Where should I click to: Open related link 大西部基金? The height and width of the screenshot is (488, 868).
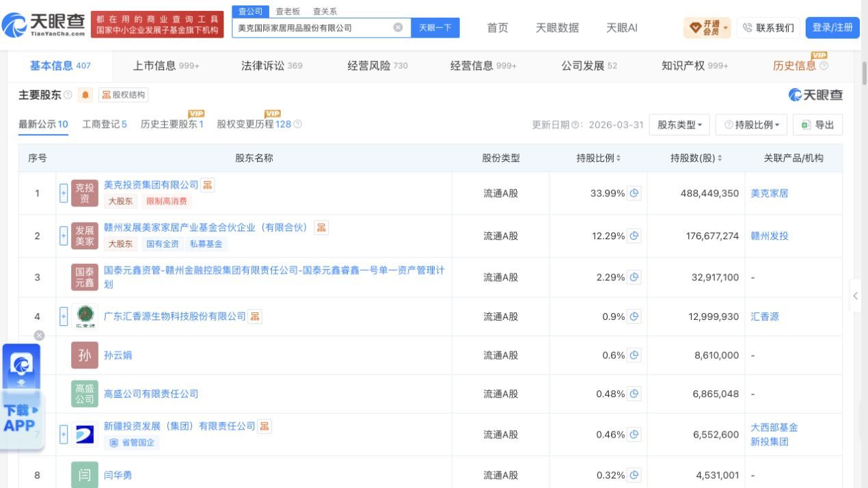point(774,427)
